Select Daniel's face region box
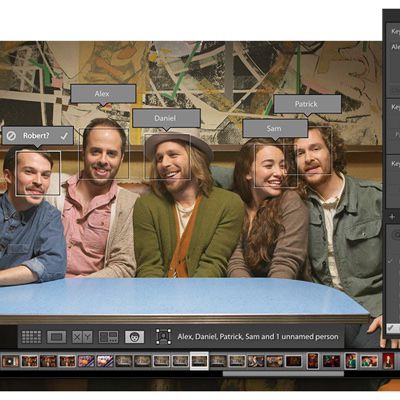This screenshot has height=400, width=400. pyautogui.click(x=167, y=157)
